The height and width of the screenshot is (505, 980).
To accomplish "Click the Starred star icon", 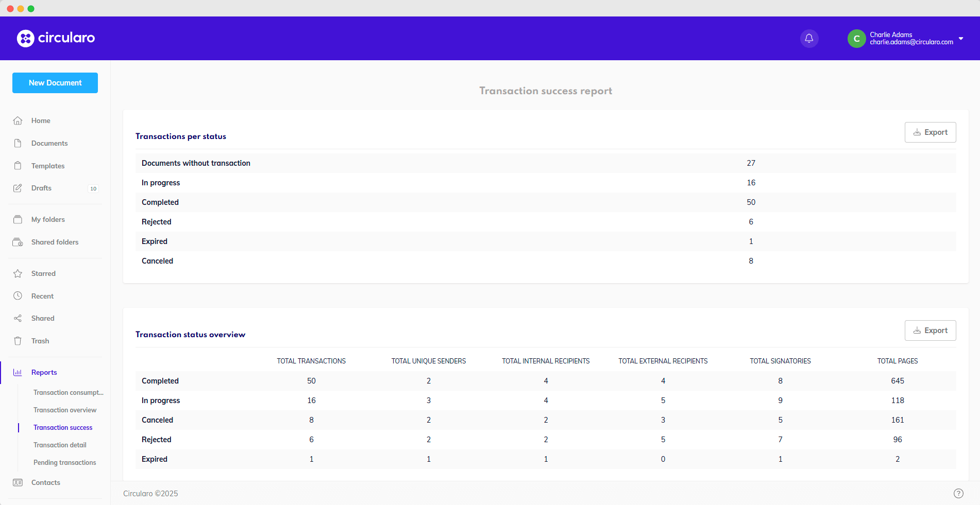I will click(18, 273).
